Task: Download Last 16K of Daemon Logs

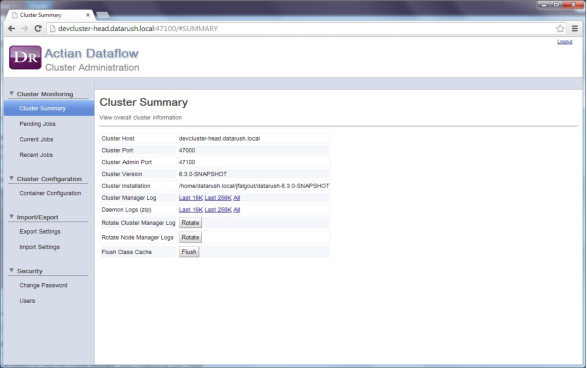Action: (191, 210)
